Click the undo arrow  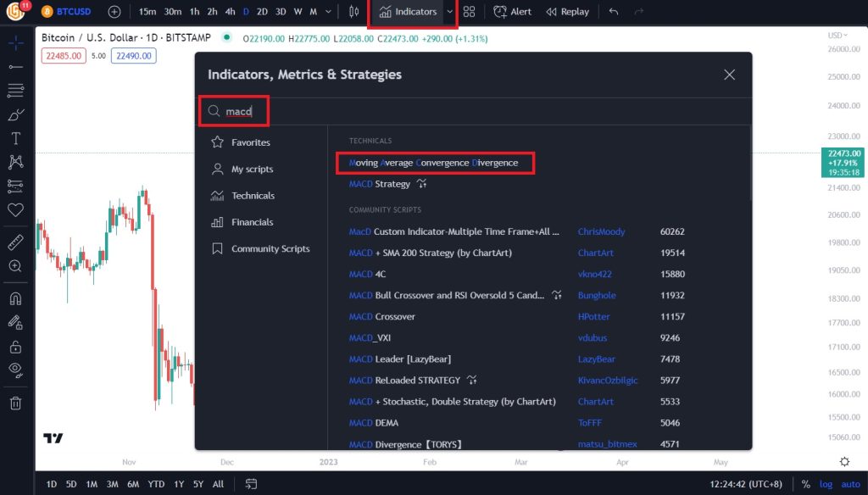click(x=614, y=12)
